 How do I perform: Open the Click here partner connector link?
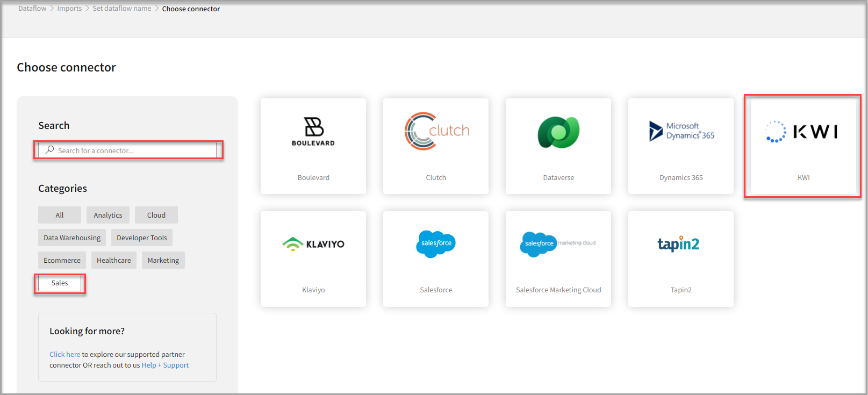[64, 354]
